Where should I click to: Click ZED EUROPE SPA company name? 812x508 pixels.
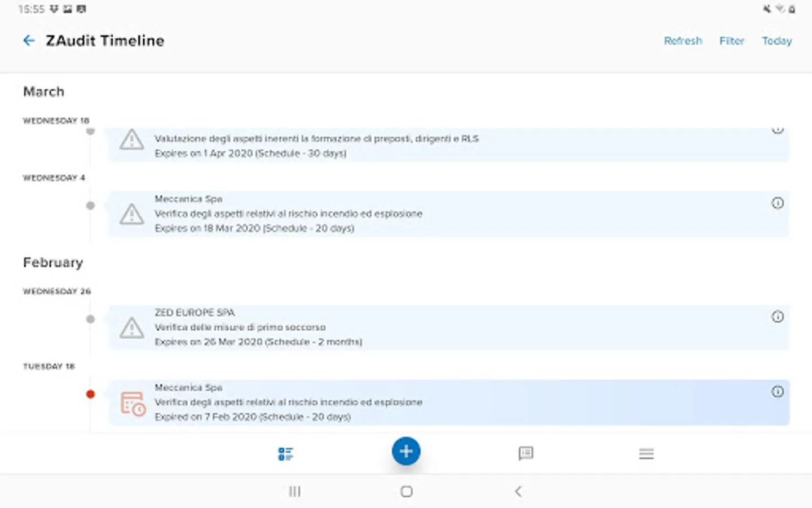[x=195, y=313]
